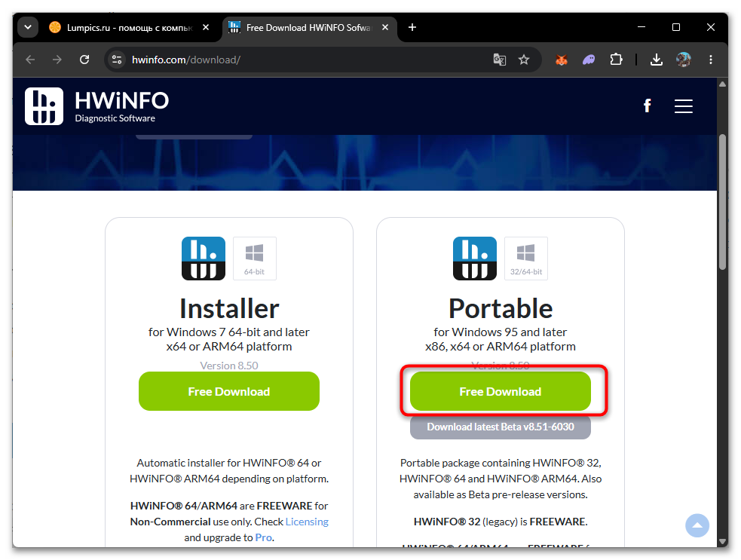This screenshot has height=560, width=741.
Task: Open the purple ghost extension icon
Action: pyautogui.click(x=589, y=60)
